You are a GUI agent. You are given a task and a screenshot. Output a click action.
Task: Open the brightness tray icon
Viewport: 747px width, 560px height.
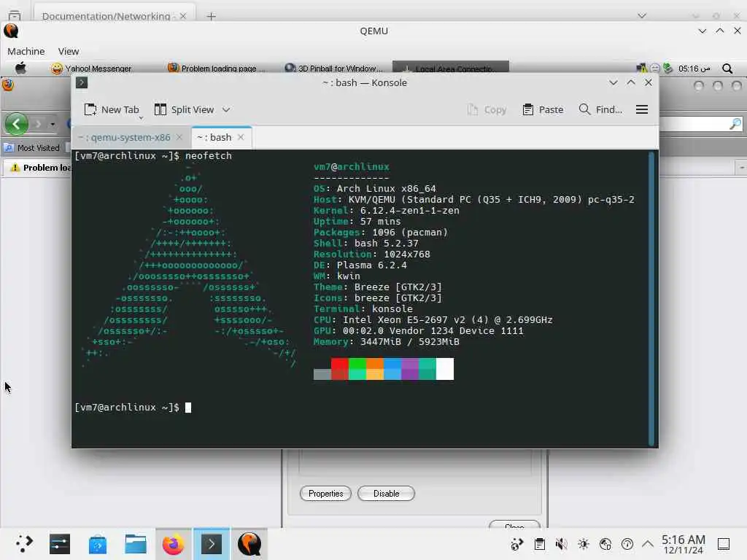[583, 544]
